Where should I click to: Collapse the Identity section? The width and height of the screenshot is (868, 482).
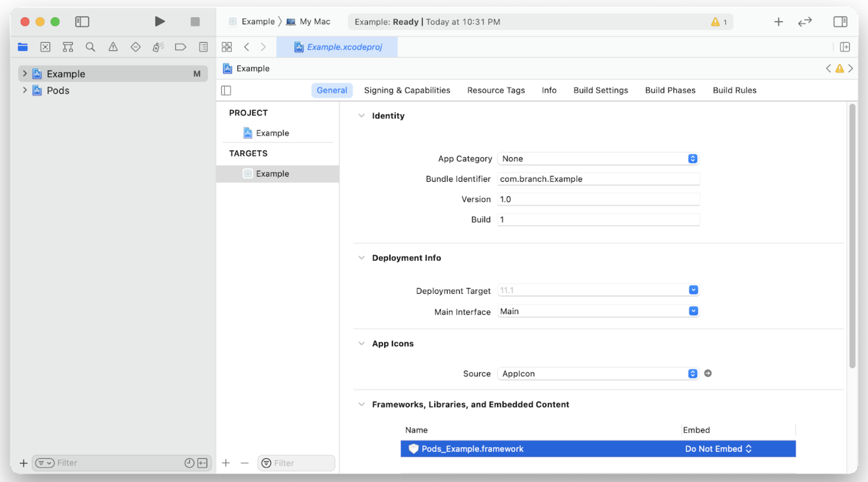coord(361,116)
